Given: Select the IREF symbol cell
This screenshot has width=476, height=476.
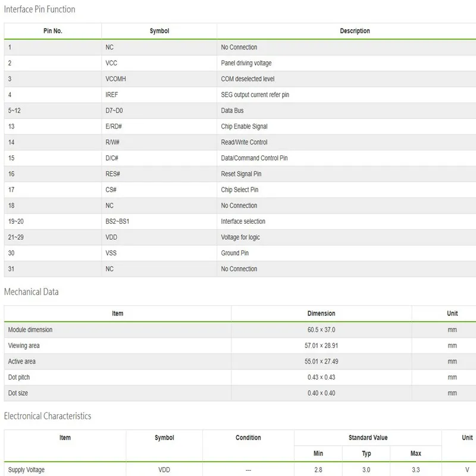Looking at the screenshot, I should (112, 95).
